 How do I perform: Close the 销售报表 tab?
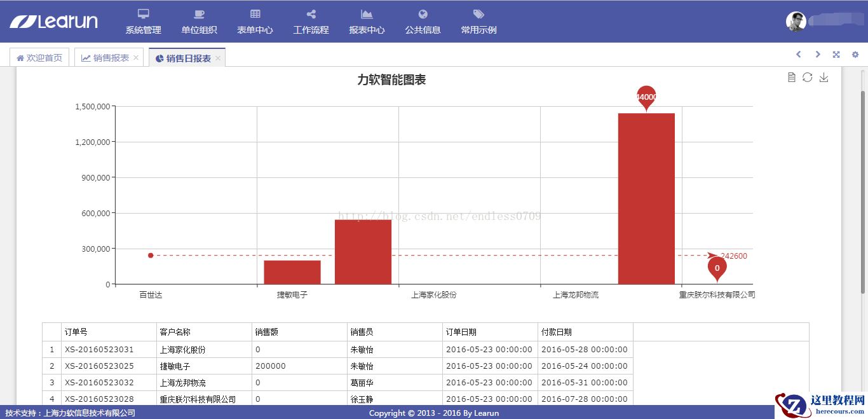(x=136, y=58)
